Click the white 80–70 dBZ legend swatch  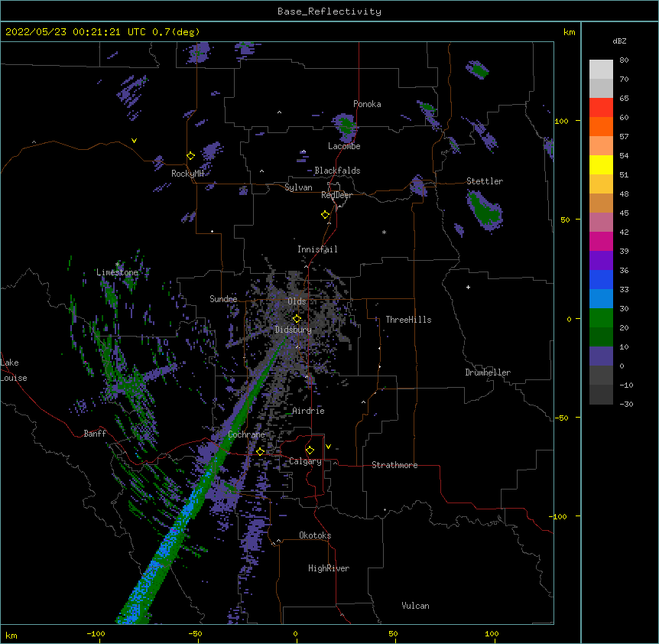coord(601,70)
